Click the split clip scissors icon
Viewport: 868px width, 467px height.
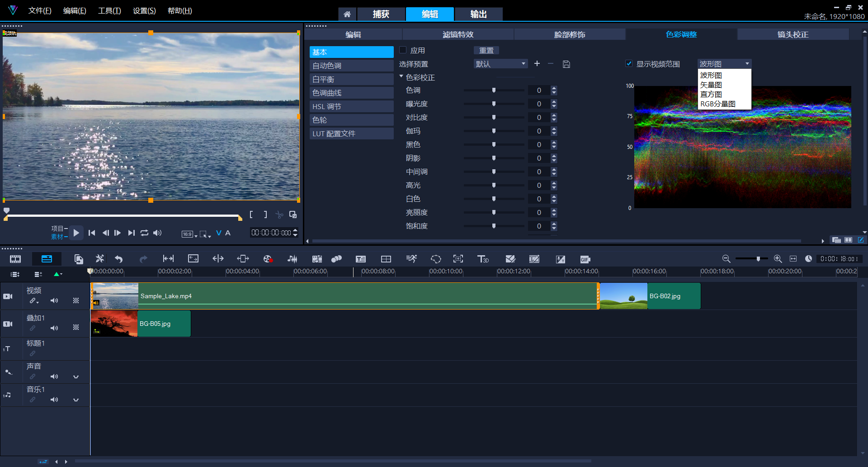pos(279,214)
